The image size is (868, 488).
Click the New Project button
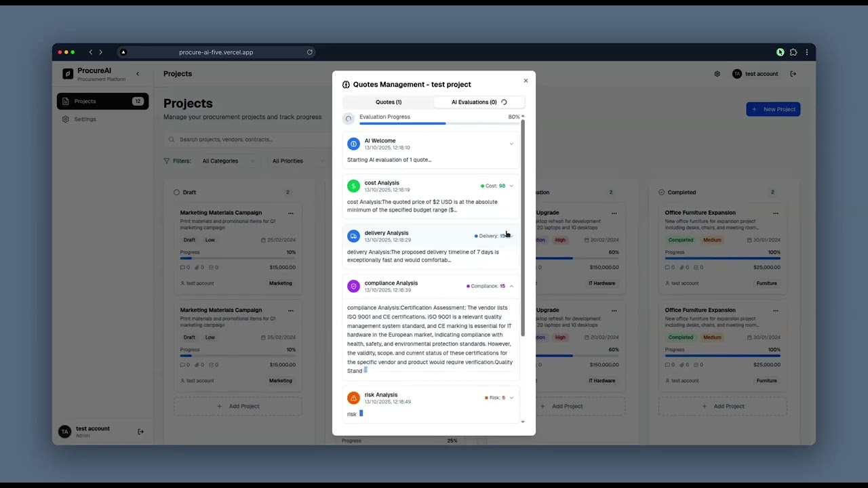pyautogui.click(x=773, y=109)
